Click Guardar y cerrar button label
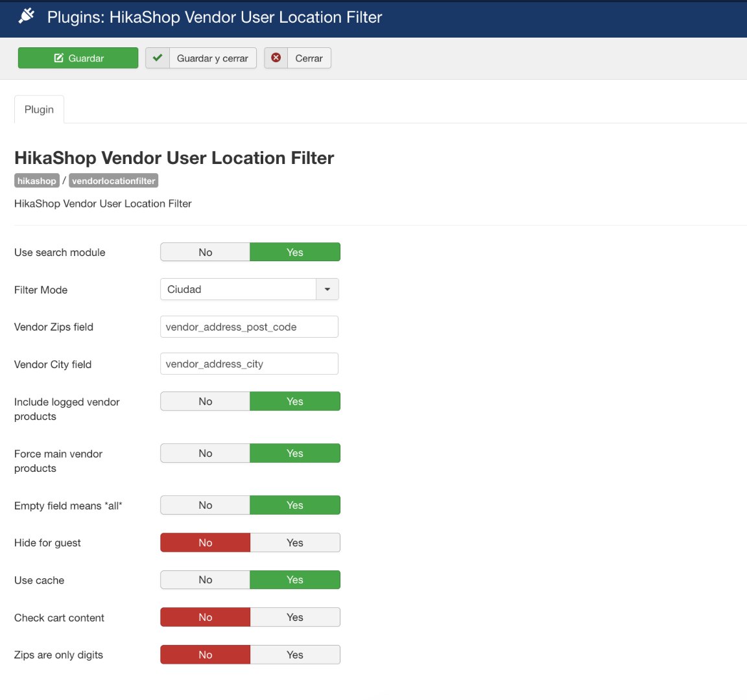The image size is (747, 700). click(x=213, y=58)
